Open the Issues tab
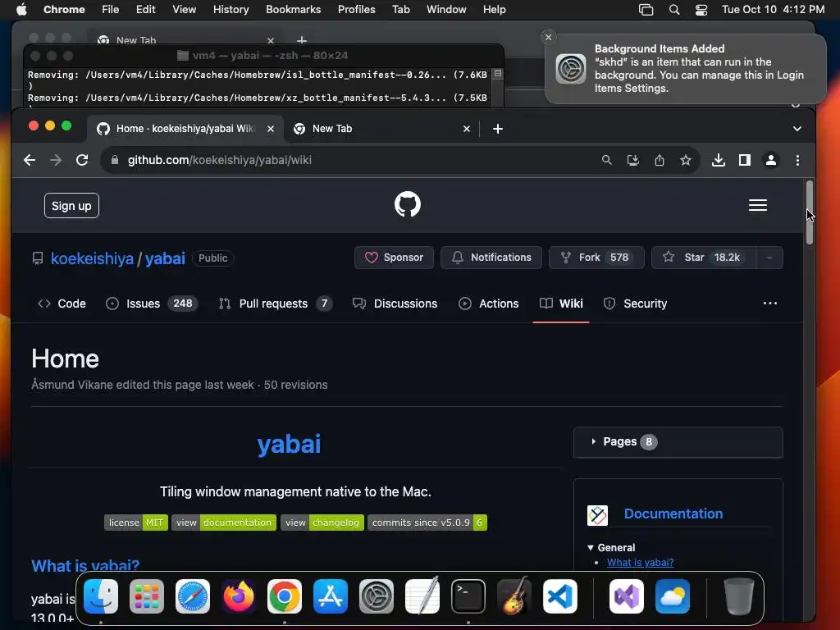This screenshot has width=840, height=630. pos(152,304)
